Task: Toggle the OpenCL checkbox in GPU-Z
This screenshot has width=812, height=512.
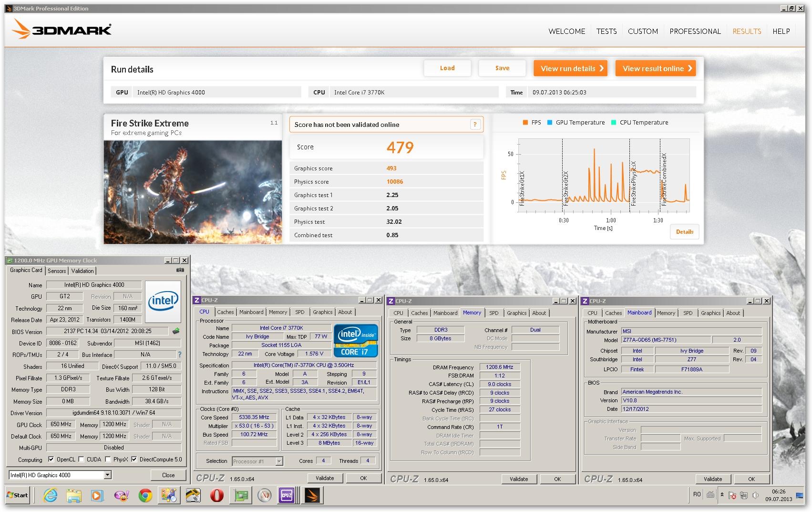Action: pyautogui.click(x=51, y=460)
